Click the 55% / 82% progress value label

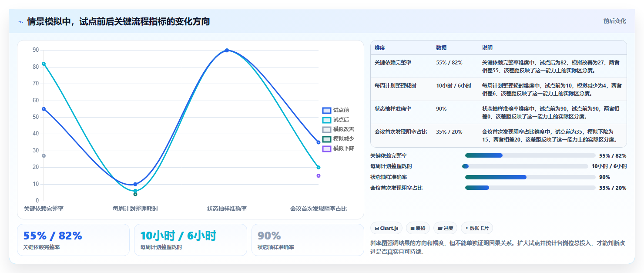pyautogui.click(x=613, y=156)
